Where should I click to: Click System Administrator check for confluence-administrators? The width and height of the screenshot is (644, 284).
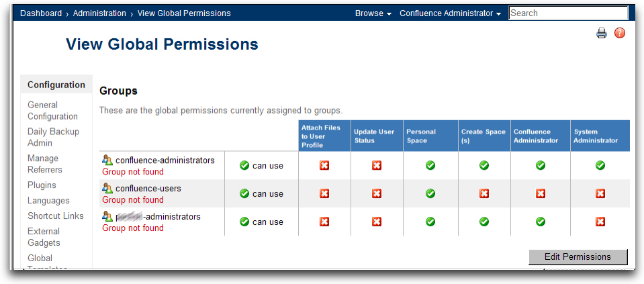tap(600, 165)
